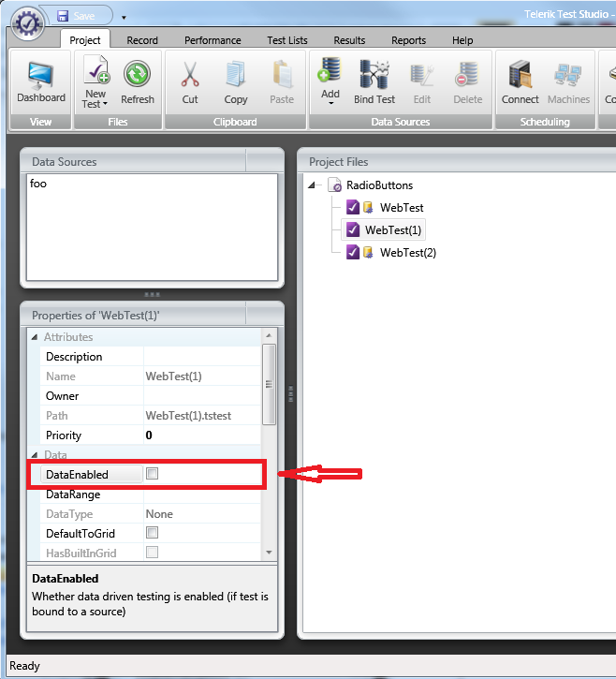
Task: Open the quick access toolbar dropdown
Action: pyautogui.click(x=124, y=18)
